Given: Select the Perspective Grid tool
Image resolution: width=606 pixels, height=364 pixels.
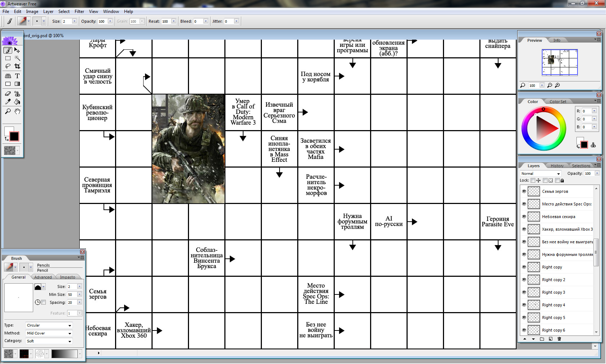Looking at the screenshot, I should 8,76.
